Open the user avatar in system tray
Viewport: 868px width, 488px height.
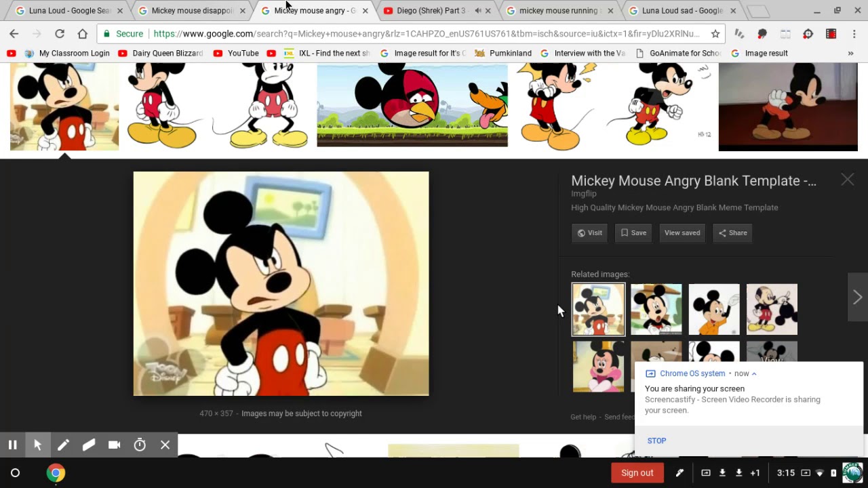pyautogui.click(x=852, y=472)
